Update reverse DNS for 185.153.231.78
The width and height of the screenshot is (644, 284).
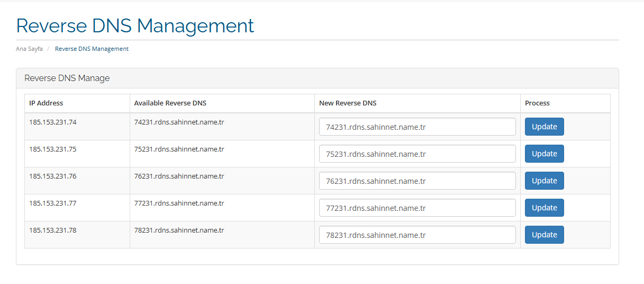point(544,235)
